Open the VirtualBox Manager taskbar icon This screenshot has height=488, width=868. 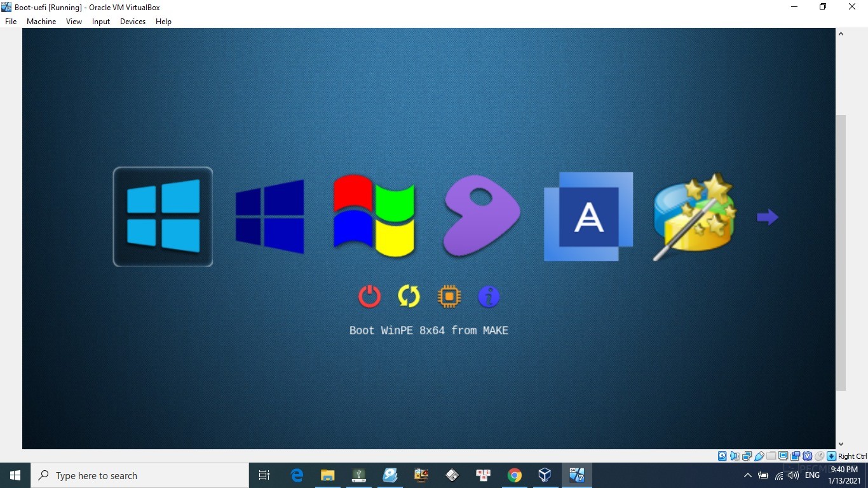[x=545, y=475]
